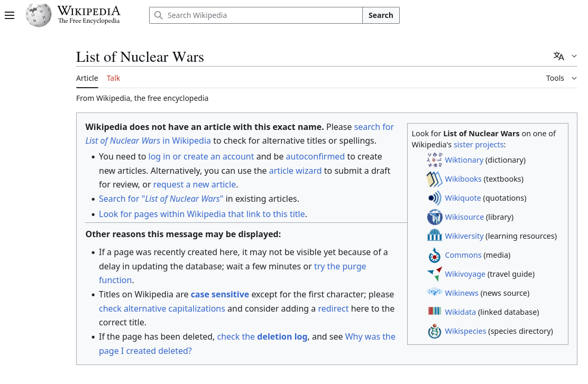Open 'log in or create an account' link
The image size is (588, 384).
201,156
